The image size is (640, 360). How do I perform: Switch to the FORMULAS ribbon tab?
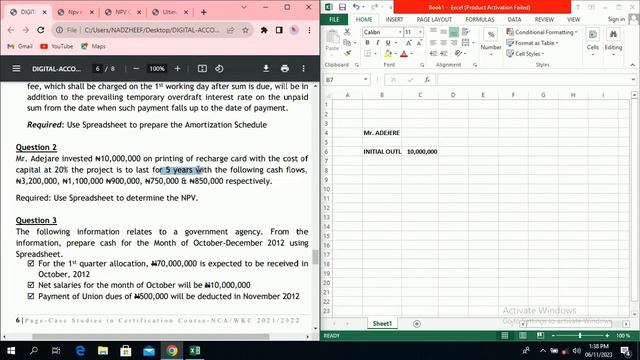click(x=480, y=19)
